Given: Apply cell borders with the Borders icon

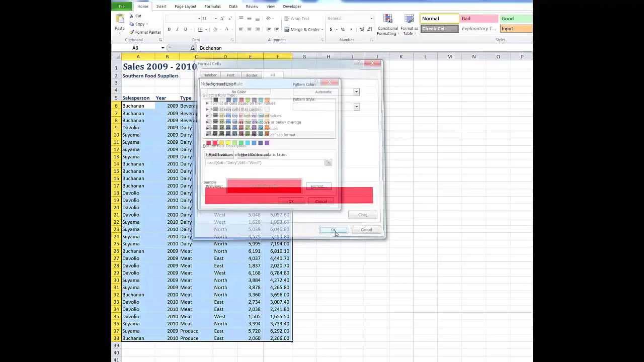Looking at the screenshot, I should tap(200, 30).
